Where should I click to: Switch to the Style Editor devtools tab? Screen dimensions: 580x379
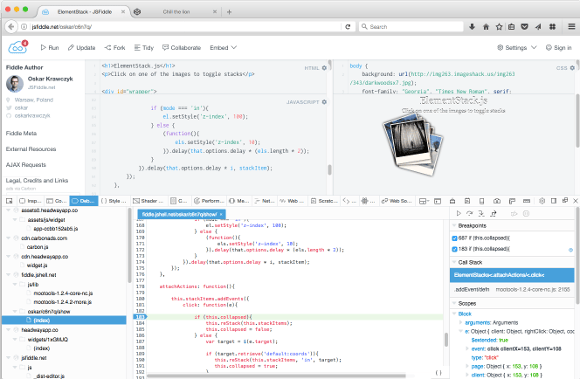114,201
